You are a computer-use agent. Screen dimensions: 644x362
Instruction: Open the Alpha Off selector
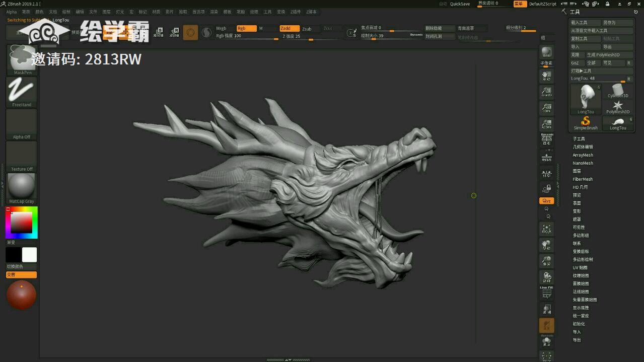click(22, 124)
